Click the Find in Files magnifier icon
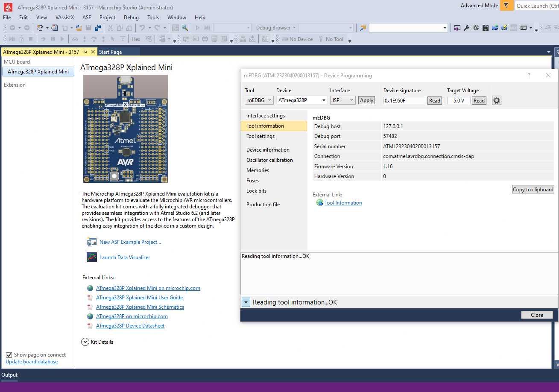This screenshot has width=559, height=392. pyautogui.click(x=184, y=28)
